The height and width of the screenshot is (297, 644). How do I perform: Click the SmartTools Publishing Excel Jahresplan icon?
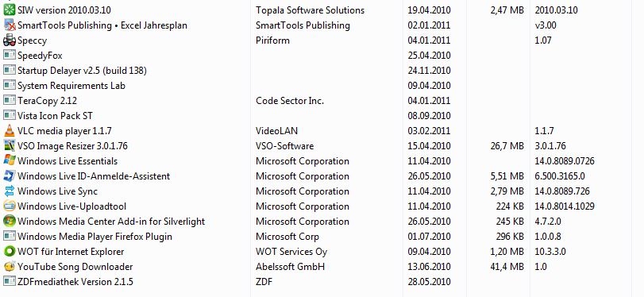point(9,25)
